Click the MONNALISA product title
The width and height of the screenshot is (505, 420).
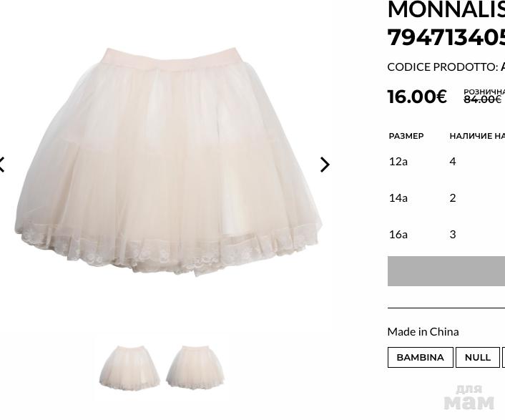[x=446, y=23]
